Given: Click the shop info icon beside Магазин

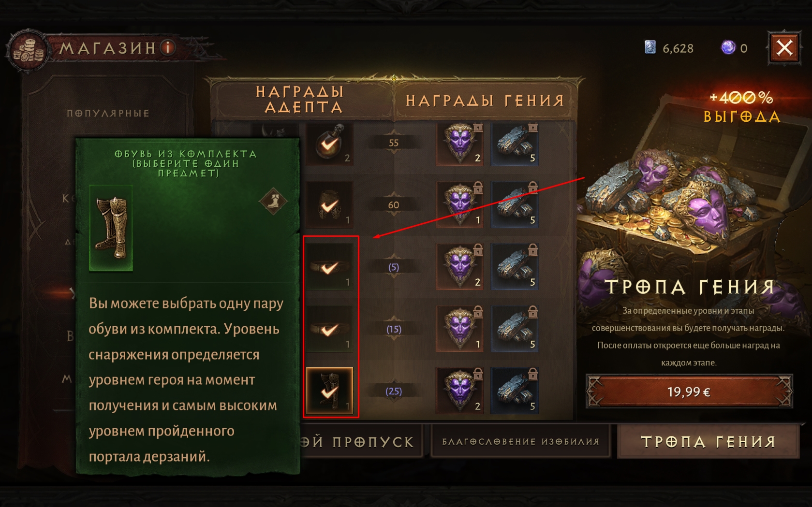Looking at the screenshot, I should (168, 47).
